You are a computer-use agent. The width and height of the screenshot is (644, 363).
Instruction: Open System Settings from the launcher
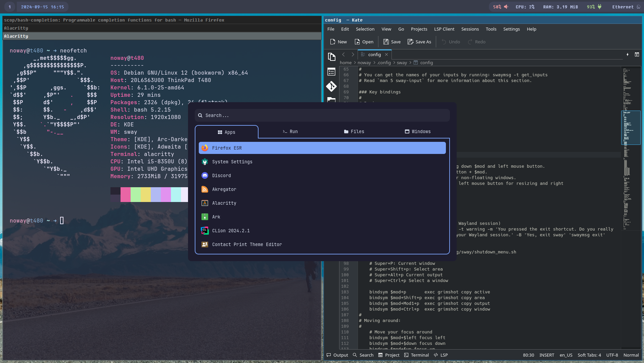[x=322, y=162]
